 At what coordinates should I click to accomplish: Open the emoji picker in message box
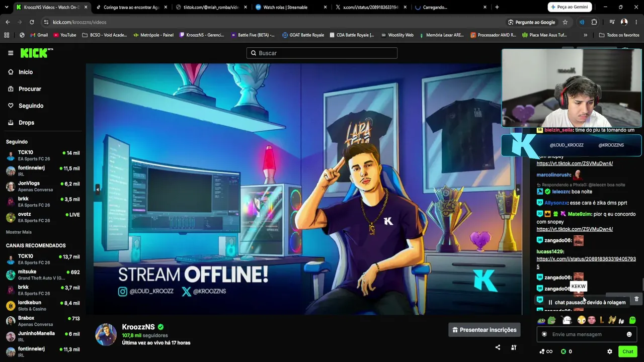tap(629, 334)
